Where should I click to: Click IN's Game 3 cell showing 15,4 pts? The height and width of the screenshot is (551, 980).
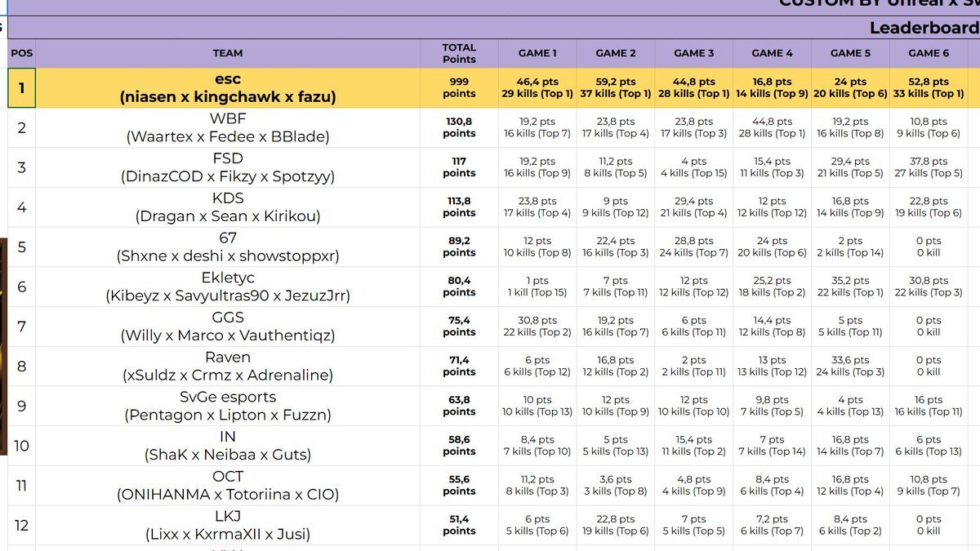pos(694,446)
